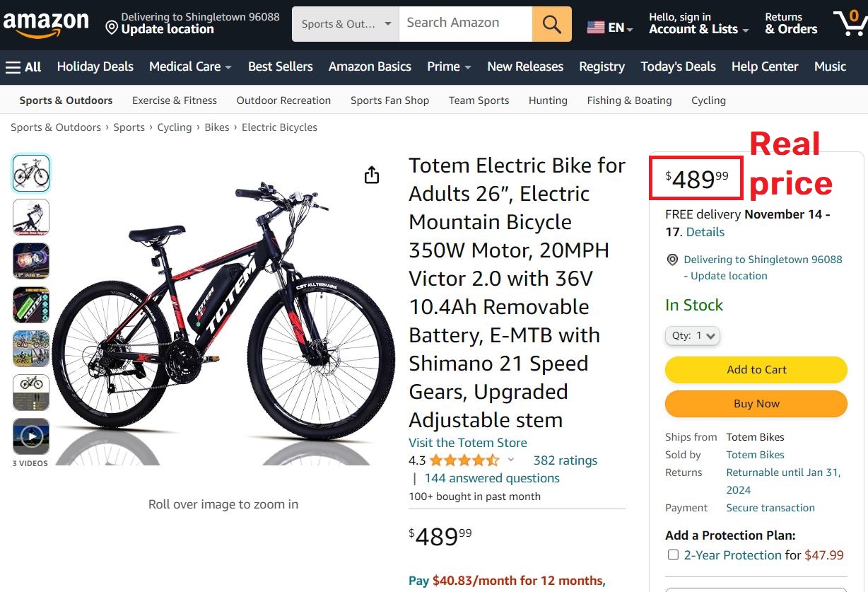The height and width of the screenshot is (592, 868).
Task: Open the Visit the Totem Store link
Action: click(x=467, y=442)
